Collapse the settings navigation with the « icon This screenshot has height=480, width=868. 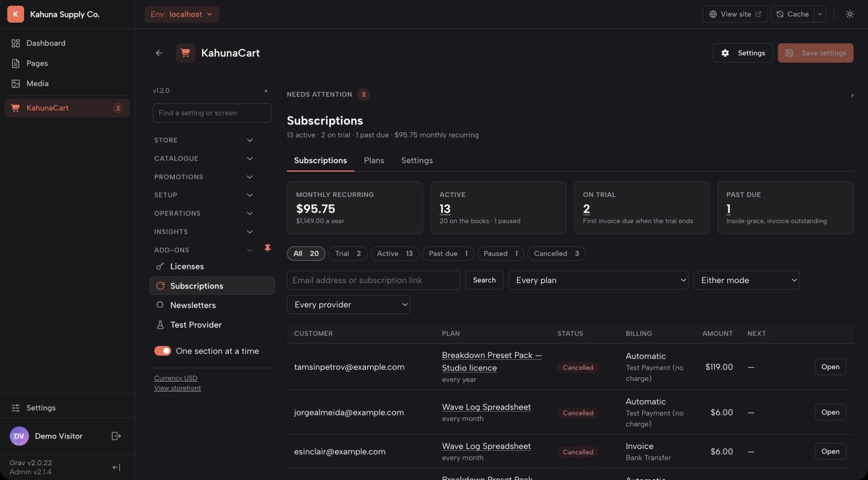[266, 90]
